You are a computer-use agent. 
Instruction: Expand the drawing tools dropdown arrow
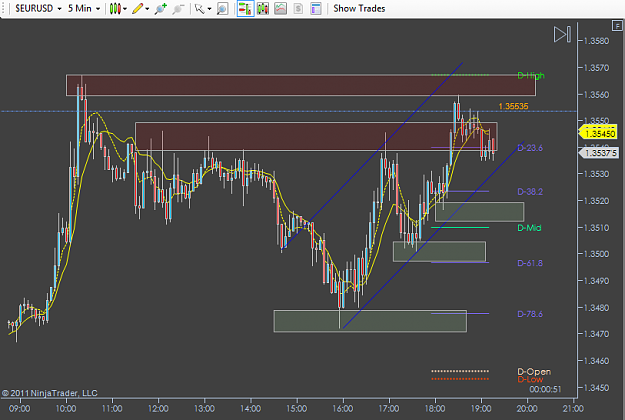147,9
